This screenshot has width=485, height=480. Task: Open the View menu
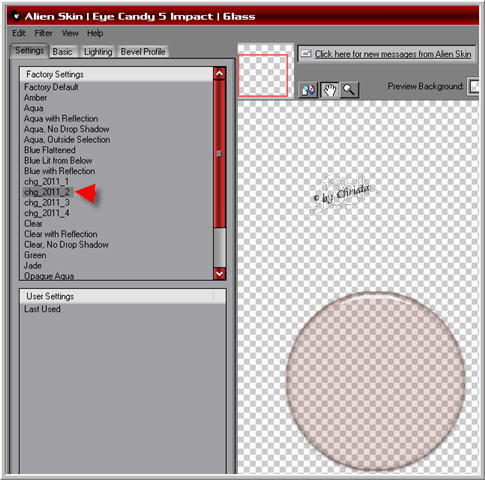[x=70, y=33]
